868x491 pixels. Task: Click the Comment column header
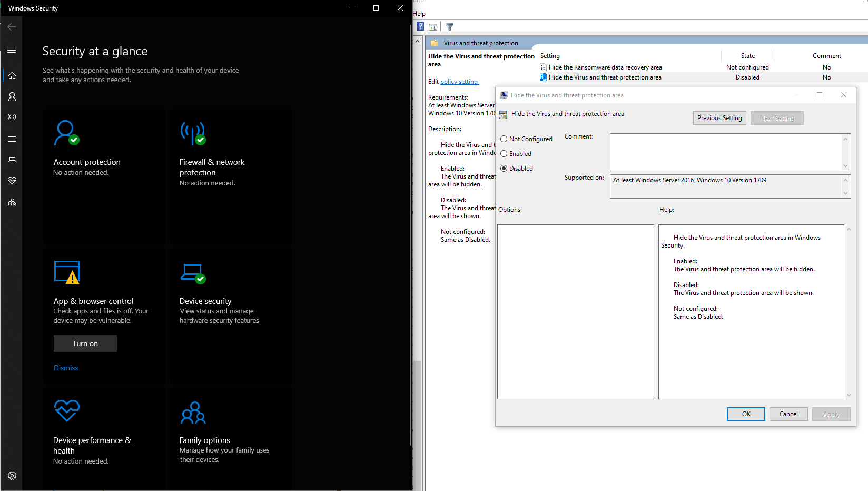tap(826, 56)
